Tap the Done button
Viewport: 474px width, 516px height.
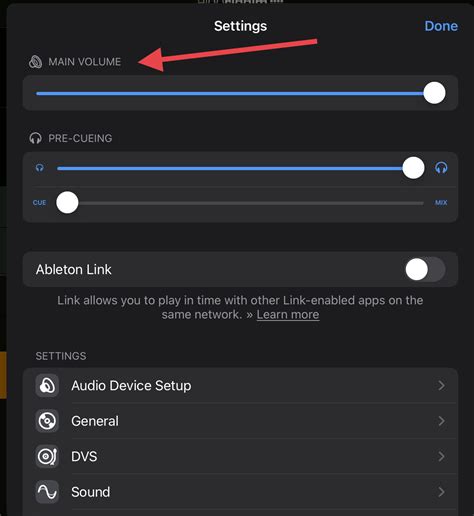441,26
